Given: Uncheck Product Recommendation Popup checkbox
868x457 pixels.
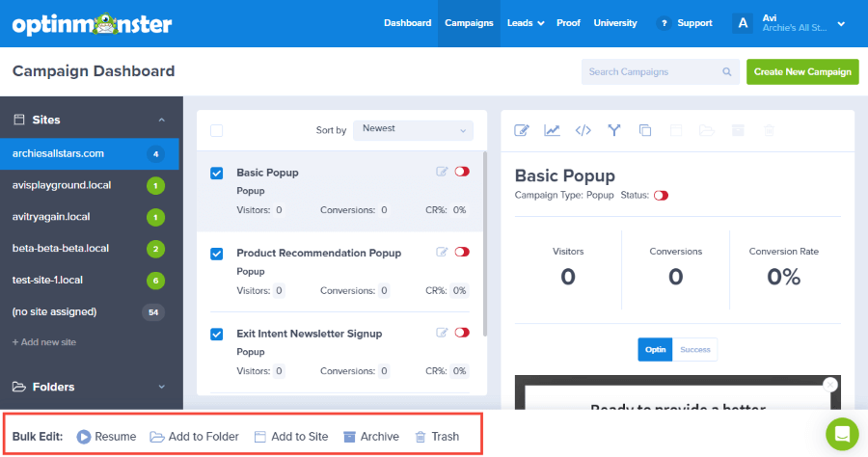Looking at the screenshot, I should [x=216, y=254].
